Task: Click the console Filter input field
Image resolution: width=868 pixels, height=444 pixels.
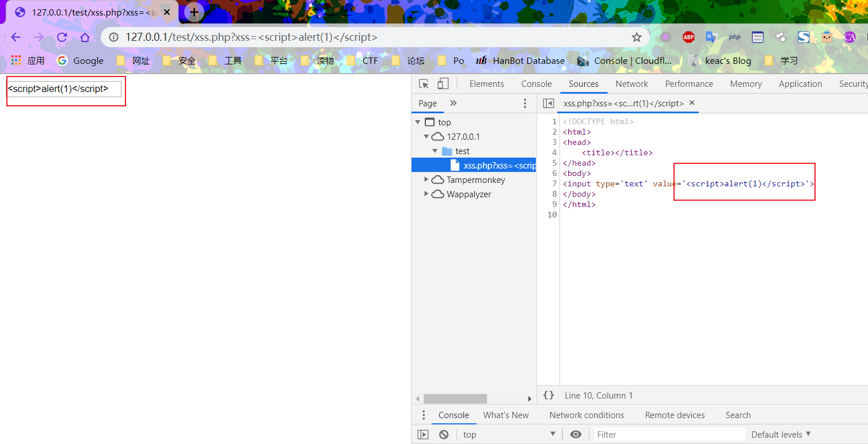Action: [x=669, y=435]
